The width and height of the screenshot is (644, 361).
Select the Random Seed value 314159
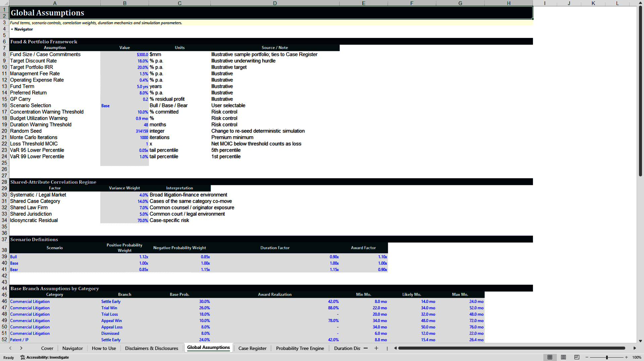click(124, 131)
